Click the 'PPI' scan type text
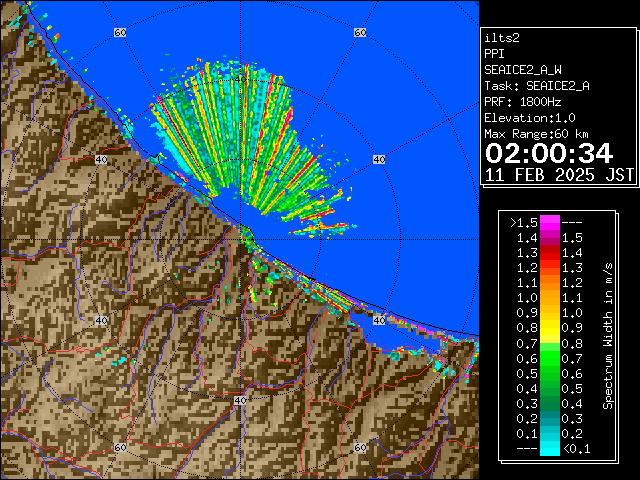This screenshot has height=480, width=640. (x=494, y=54)
